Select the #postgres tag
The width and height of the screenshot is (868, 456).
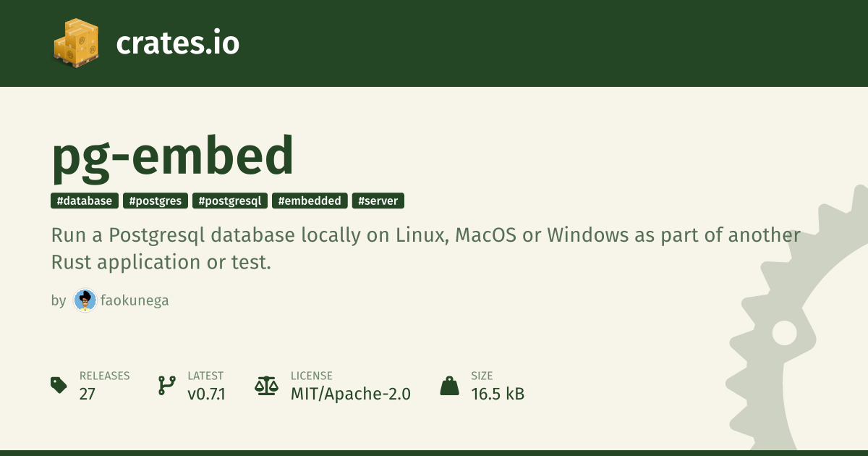point(156,201)
